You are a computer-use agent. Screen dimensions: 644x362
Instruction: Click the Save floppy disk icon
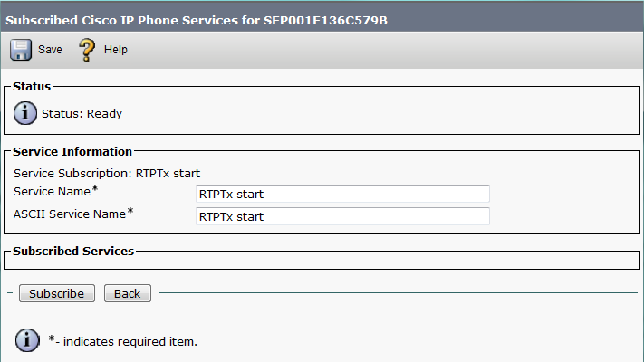[x=22, y=49]
